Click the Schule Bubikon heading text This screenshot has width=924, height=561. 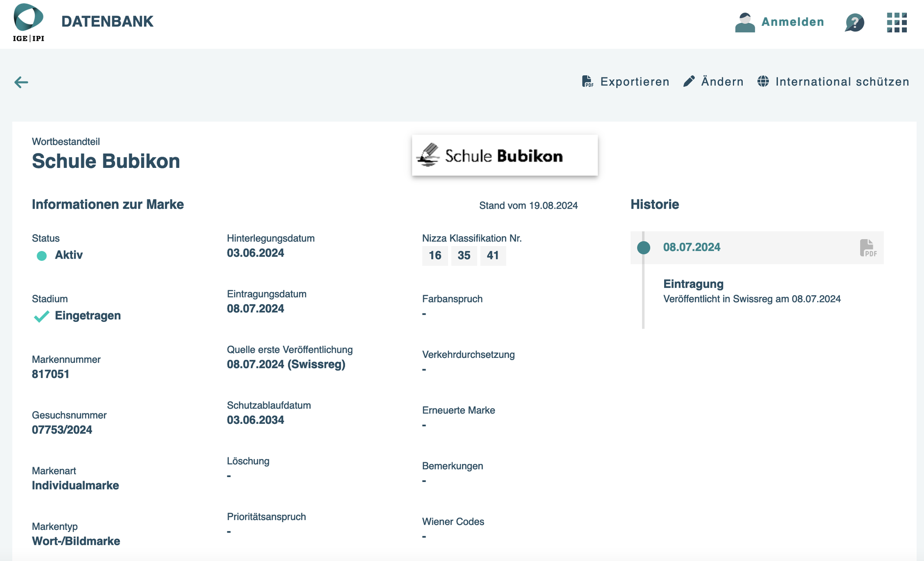point(106,161)
